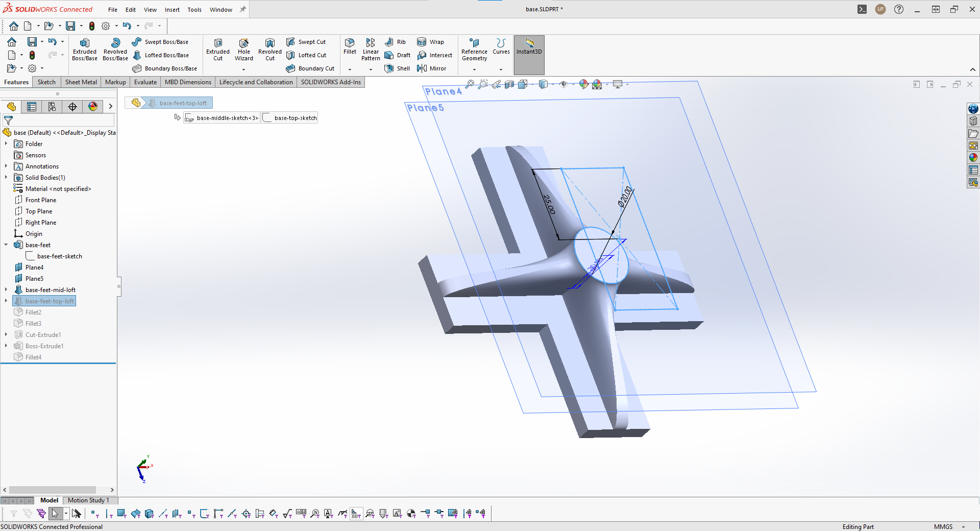This screenshot has width=980, height=531.
Task: Open the Reference Geometry dropdown arrow
Action: tap(474, 69)
